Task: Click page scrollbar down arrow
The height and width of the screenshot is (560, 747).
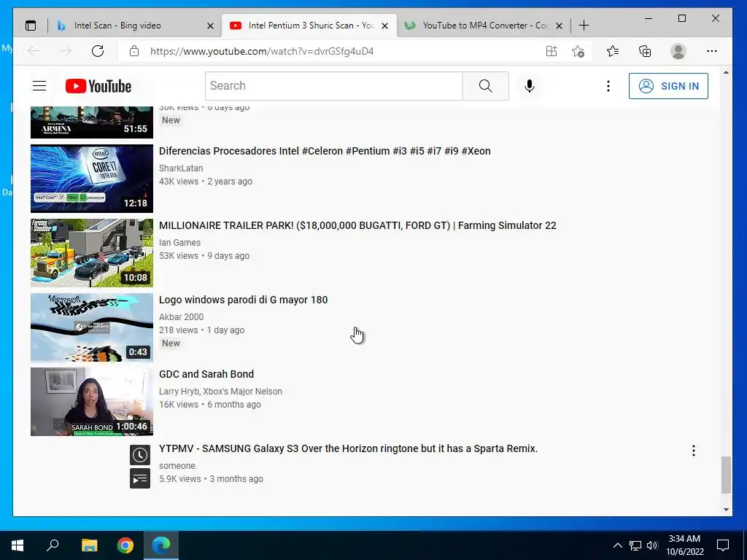Action: [x=726, y=510]
